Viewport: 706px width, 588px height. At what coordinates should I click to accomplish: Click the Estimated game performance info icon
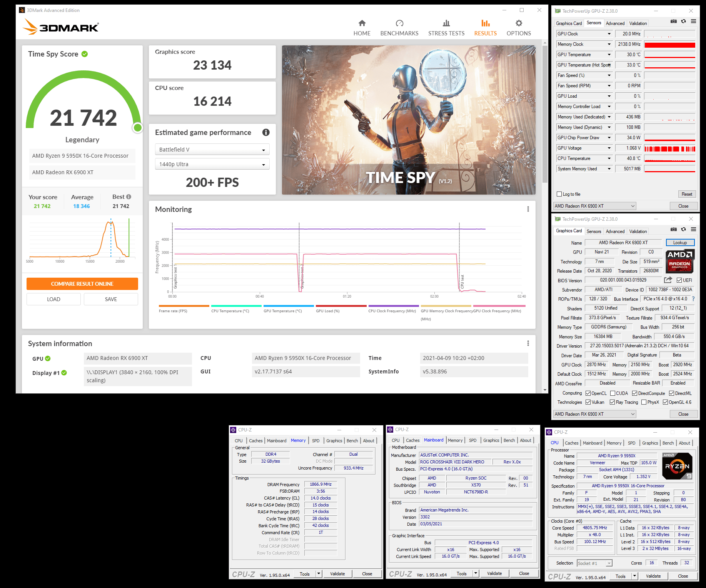coord(266,132)
